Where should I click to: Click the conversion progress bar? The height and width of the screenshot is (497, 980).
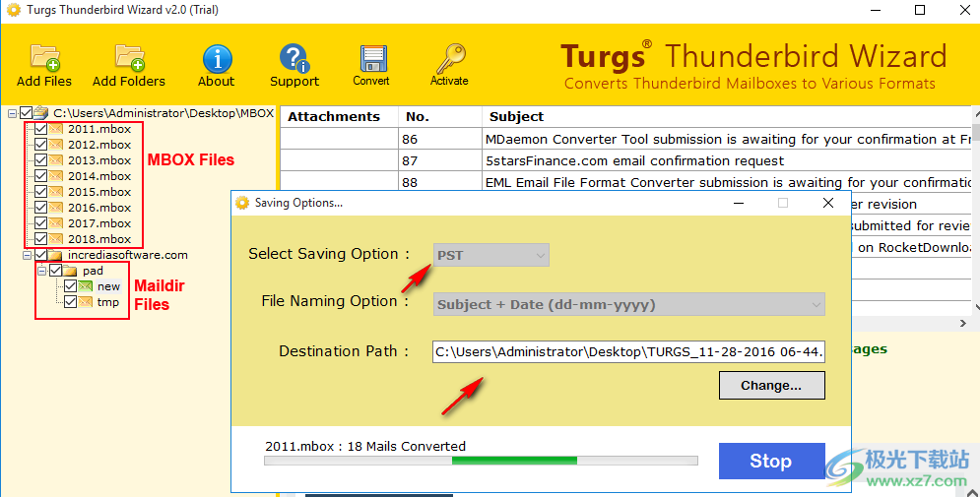481,461
